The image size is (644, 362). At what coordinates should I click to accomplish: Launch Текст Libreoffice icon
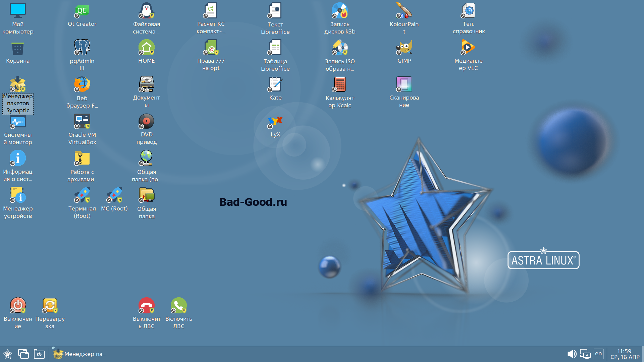pyautogui.click(x=275, y=11)
